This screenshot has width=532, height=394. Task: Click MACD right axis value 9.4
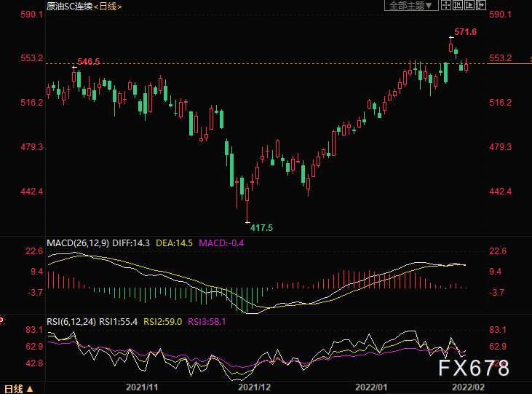[496, 272]
